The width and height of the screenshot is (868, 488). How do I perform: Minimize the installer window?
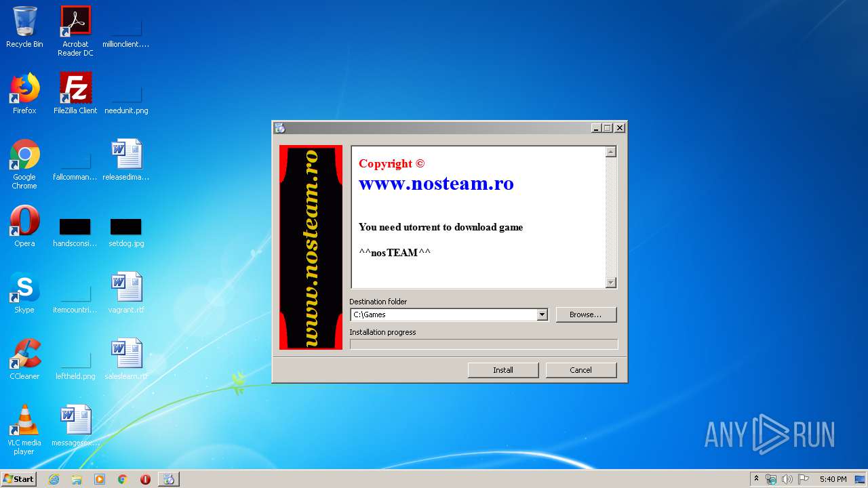(596, 127)
